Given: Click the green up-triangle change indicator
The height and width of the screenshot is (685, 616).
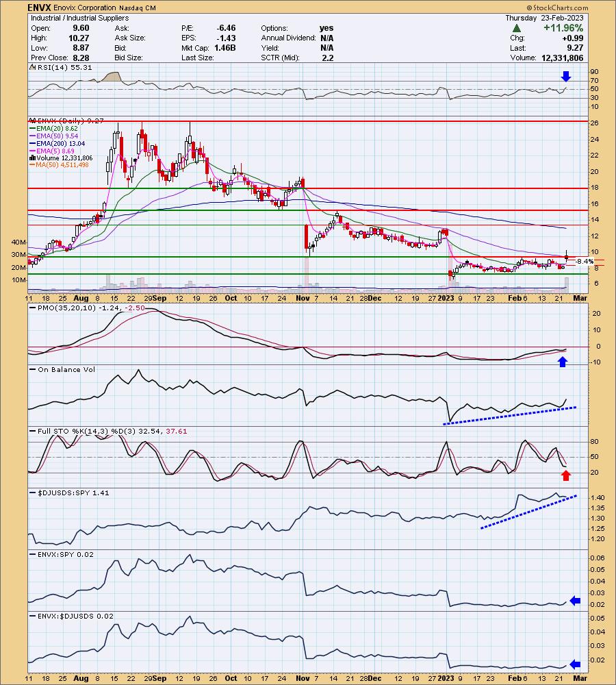Looking at the screenshot, I should click(x=517, y=28).
